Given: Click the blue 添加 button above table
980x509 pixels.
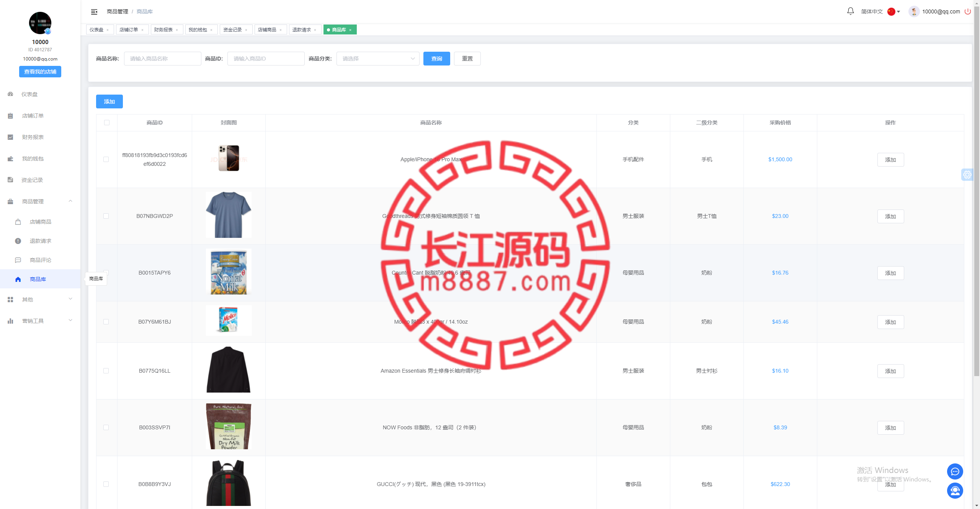Looking at the screenshot, I should click(109, 101).
